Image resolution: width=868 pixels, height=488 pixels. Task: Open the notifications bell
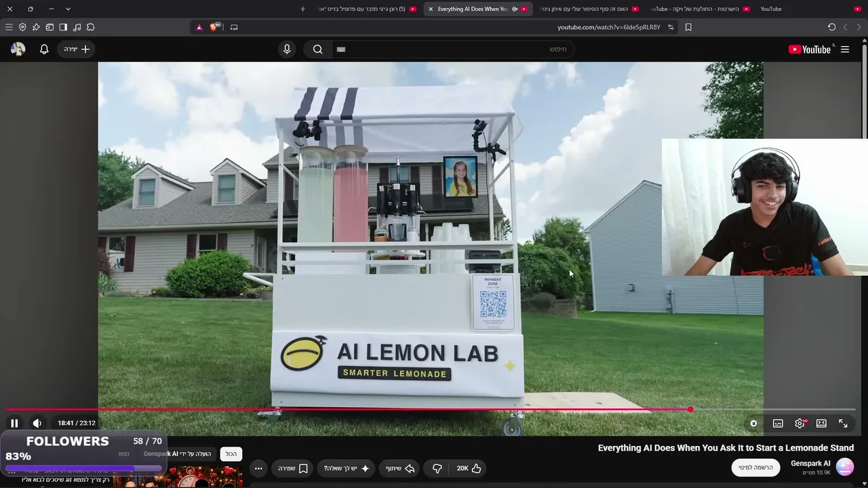click(x=44, y=49)
